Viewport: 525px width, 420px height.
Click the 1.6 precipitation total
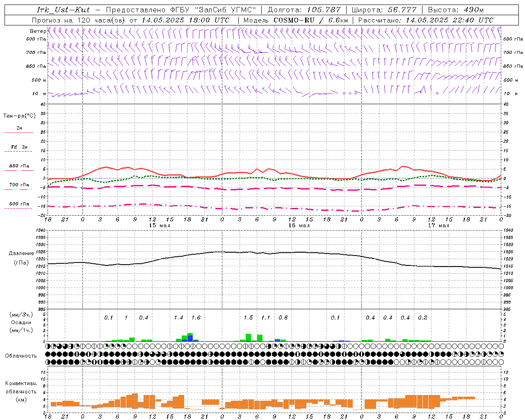click(196, 318)
